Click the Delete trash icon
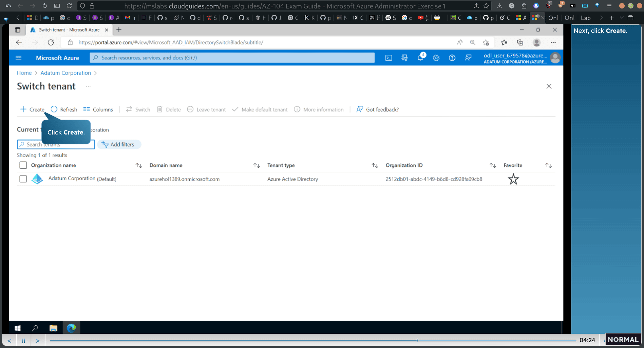The height and width of the screenshot is (348, 644). point(159,109)
